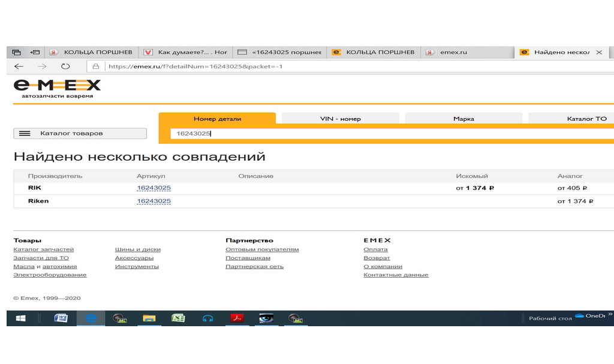Go back with the browser back arrow

tap(19, 66)
